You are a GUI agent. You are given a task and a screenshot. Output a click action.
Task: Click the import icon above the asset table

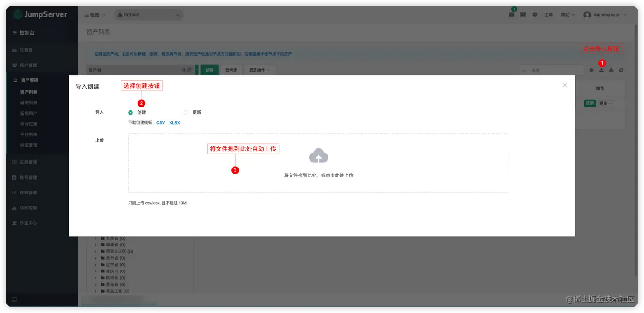click(x=601, y=70)
